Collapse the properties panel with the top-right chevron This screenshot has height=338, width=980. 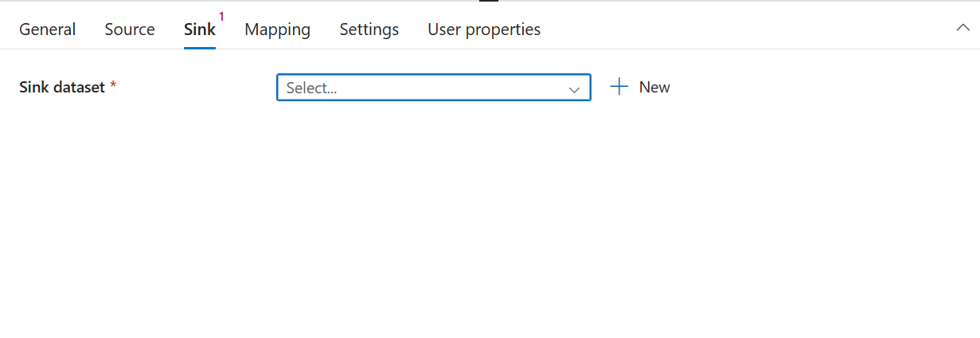pos(962,28)
